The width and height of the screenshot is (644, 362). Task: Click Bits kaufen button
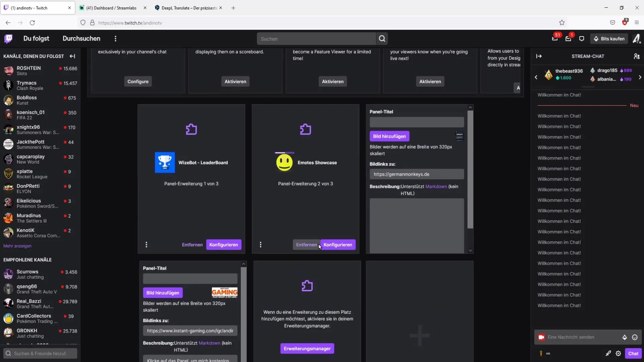[x=609, y=39]
